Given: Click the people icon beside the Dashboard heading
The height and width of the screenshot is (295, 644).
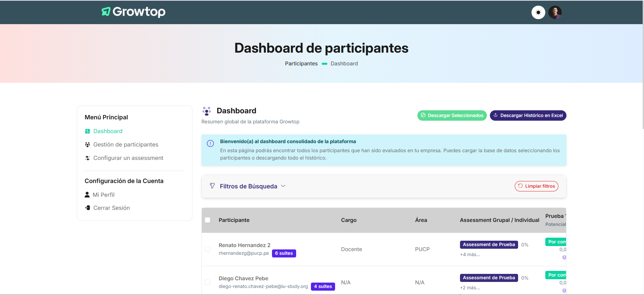Looking at the screenshot, I should (x=207, y=111).
